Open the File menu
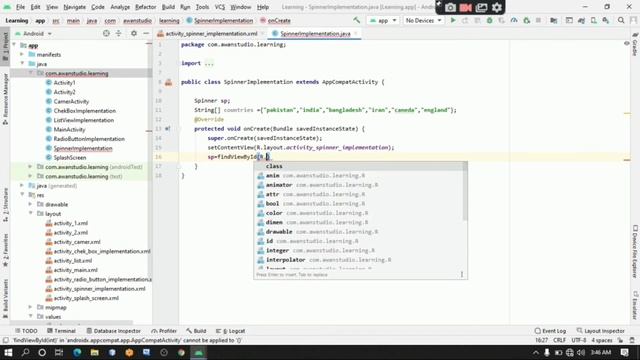The image size is (640, 360). click(x=20, y=7)
